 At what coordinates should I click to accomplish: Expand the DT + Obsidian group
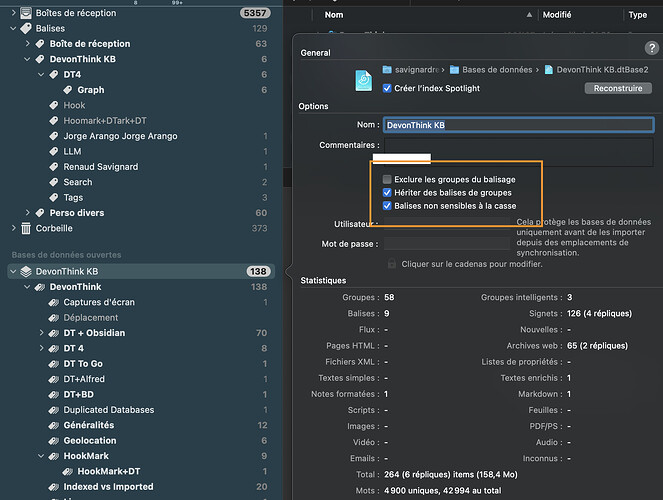[x=41, y=333]
